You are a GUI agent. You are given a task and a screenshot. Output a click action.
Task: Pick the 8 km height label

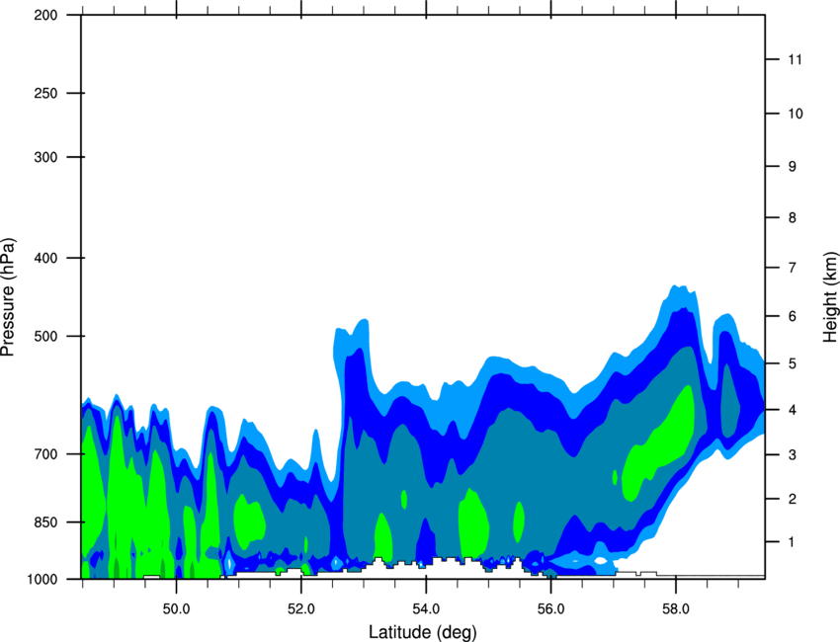coord(792,217)
